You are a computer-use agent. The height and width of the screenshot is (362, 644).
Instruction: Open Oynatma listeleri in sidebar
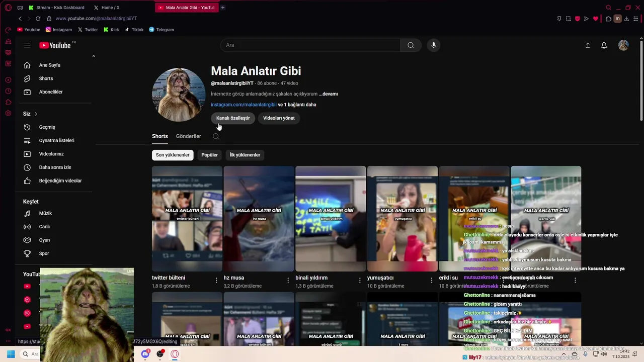[x=56, y=140]
